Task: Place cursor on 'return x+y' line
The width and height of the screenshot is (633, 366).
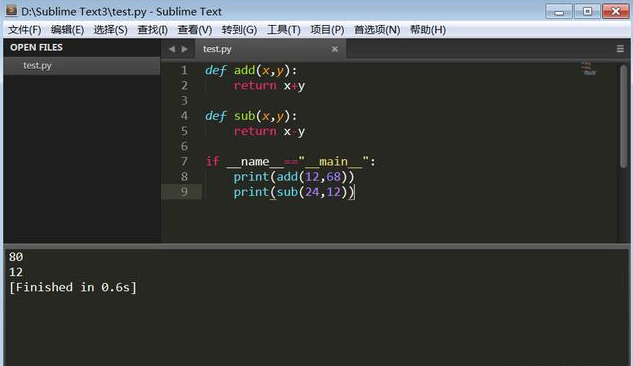Action: [x=269, y=86]
